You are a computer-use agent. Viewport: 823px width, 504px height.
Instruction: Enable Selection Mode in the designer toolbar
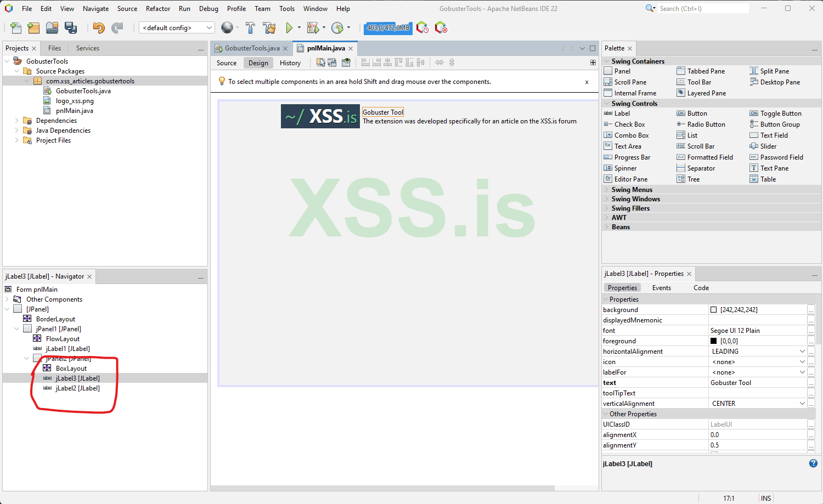click(x=321, y=63)
